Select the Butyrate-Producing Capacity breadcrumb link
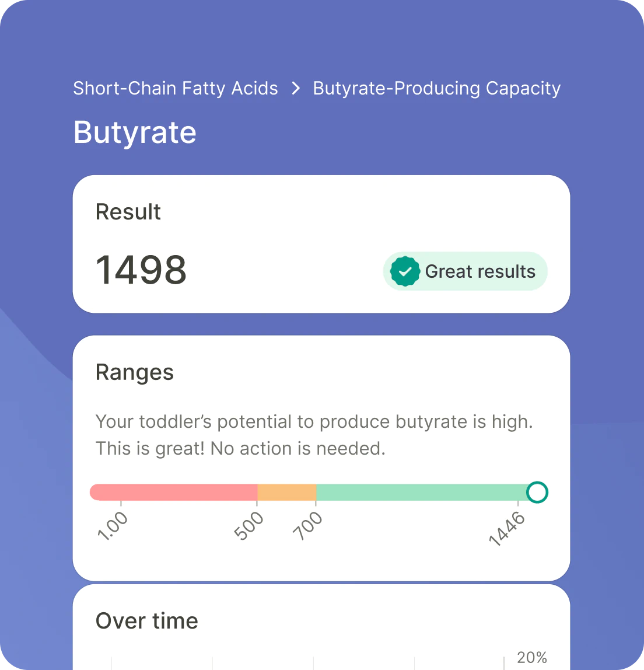Screen dimensions: 644x670 coord(436,88)
